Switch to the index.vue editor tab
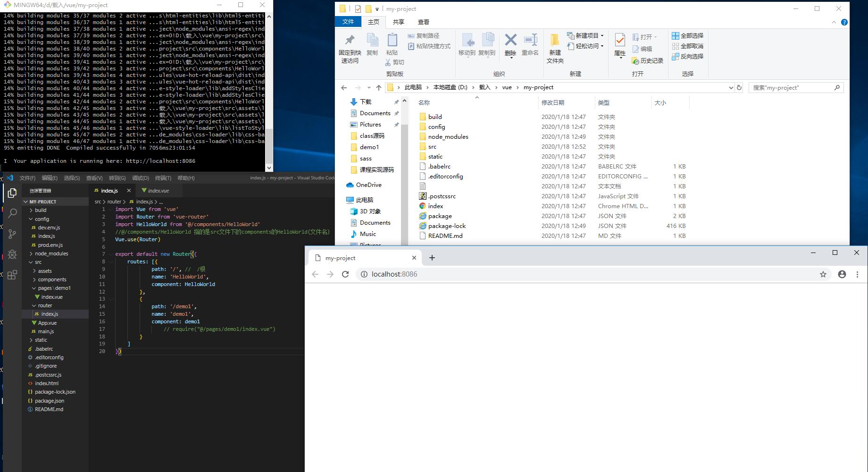This screenshot has height=472, width=868. 159,191
